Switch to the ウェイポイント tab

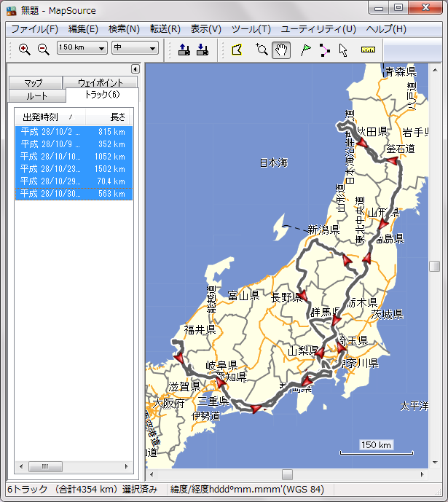click(x=100, y=82)
